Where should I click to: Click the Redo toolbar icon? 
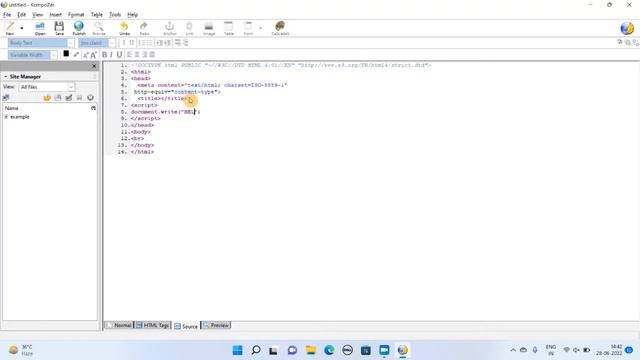pos(144,28)
